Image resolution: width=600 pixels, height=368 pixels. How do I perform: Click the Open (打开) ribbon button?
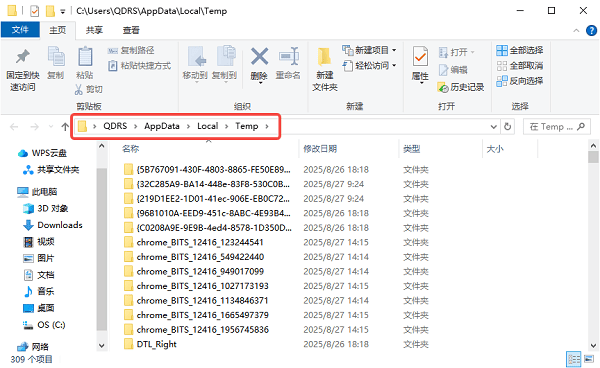tap(457, 52)
